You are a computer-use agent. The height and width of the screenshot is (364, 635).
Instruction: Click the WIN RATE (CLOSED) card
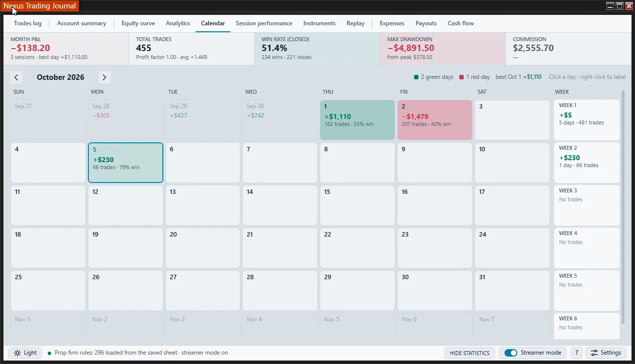[x=317, y=49]
